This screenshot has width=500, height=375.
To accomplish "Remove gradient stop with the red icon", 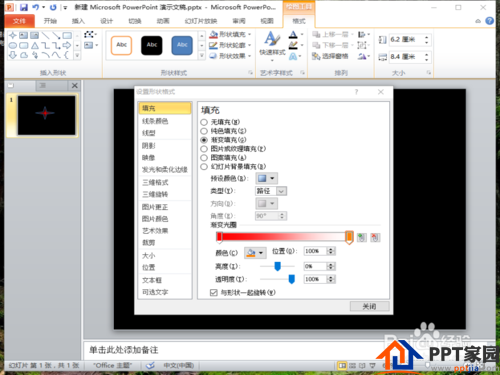I will pyautogui.click(x=375, y=237).
